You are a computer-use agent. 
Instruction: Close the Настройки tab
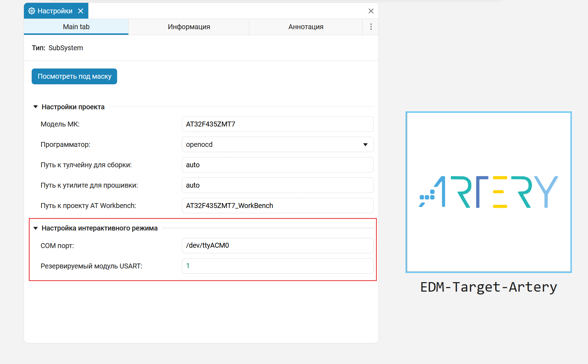click(x=81, y=11)
